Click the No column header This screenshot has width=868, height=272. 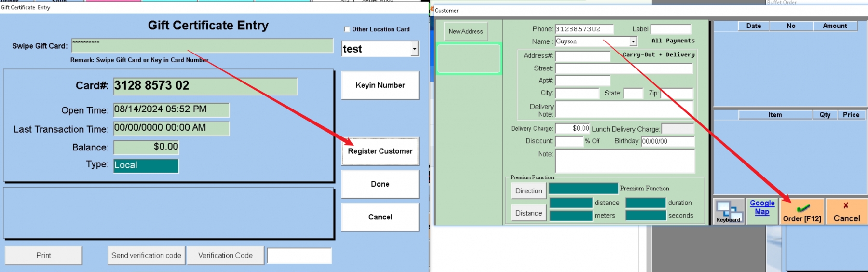coord(791,26)
